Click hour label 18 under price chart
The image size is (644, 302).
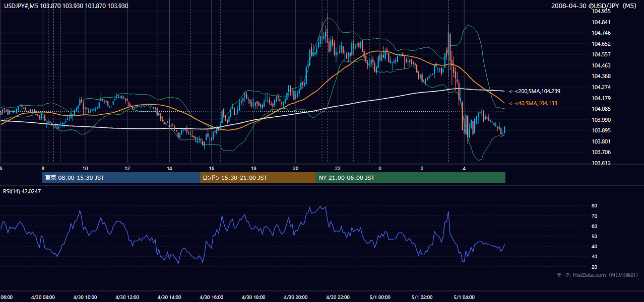coord(253,168)
